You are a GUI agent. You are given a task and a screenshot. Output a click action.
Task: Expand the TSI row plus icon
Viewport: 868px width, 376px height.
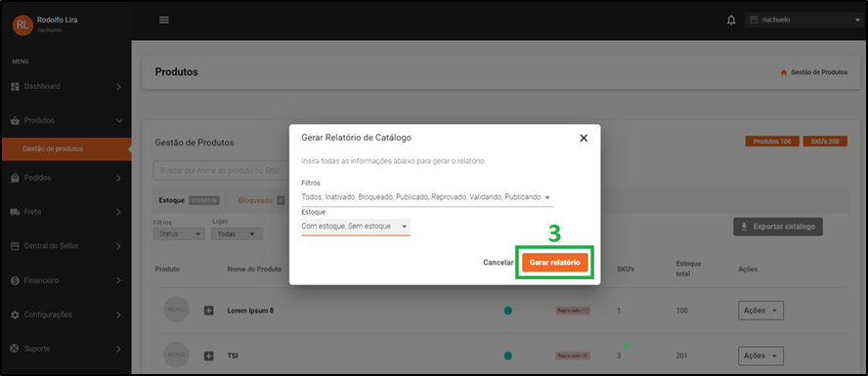pyautogui.click(x=209, y=356)
